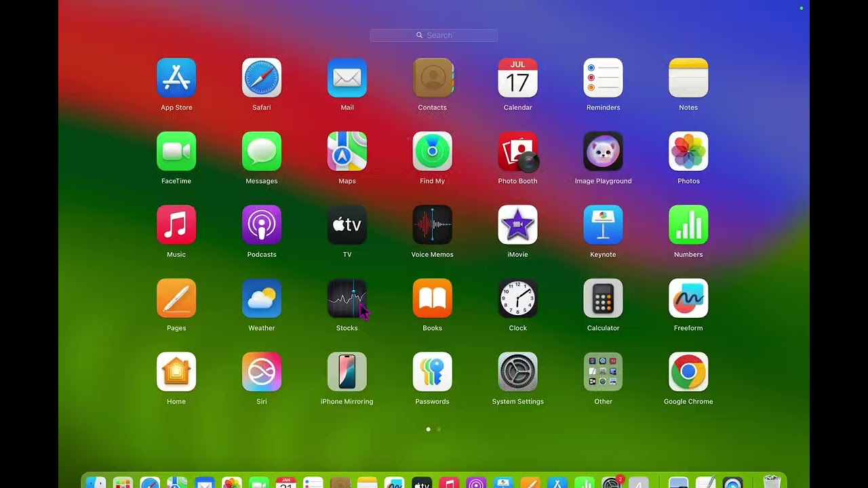The image size is (868, 488).
Task: Open the Trash in the Dock
Action: 772,482
